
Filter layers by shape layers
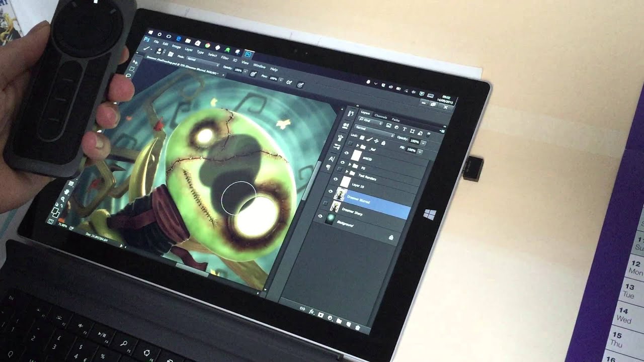point(412,131)
